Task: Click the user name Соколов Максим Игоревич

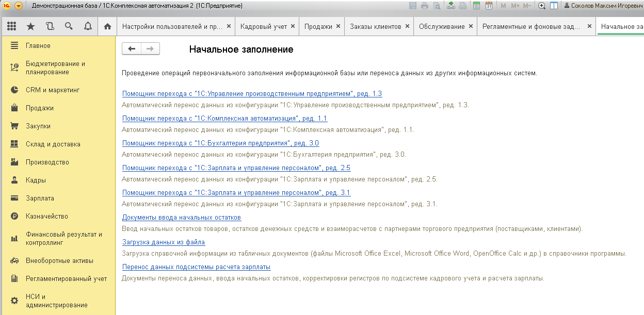Action: click(x=604, y=6)
